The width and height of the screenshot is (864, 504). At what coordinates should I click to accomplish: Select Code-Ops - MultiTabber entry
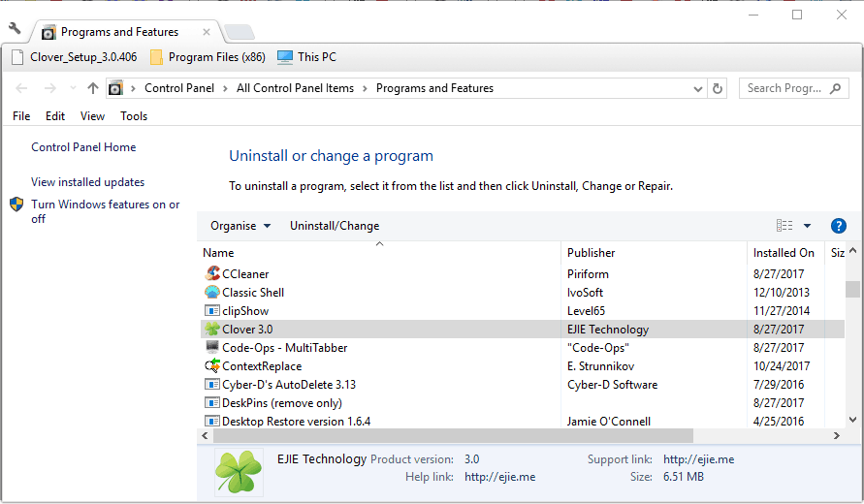pos(523,348)
